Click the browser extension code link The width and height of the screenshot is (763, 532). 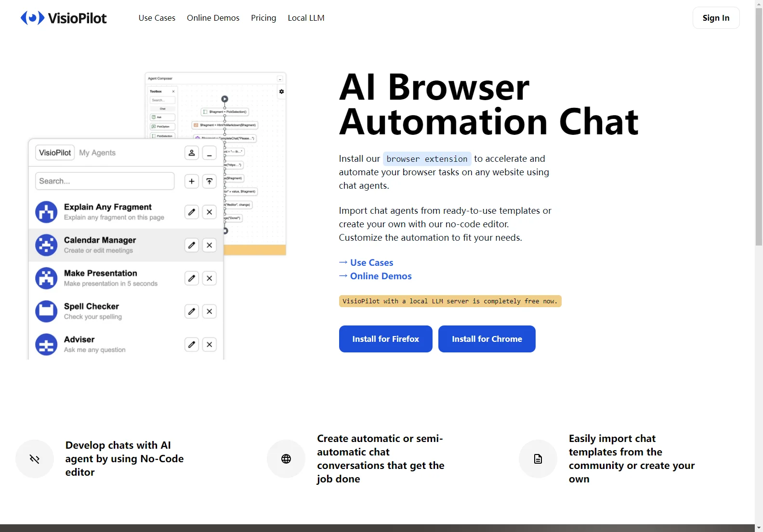click(427, 159)
